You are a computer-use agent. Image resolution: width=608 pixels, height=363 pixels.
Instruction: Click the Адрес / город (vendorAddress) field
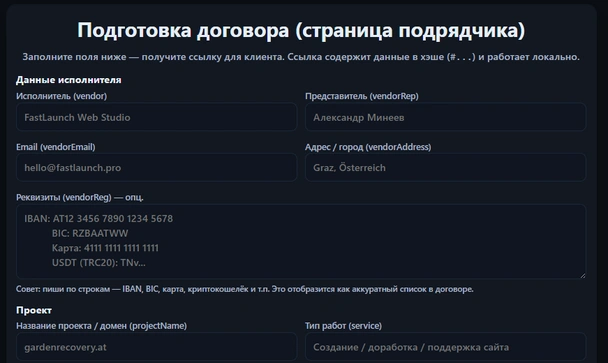coord(446,168)
